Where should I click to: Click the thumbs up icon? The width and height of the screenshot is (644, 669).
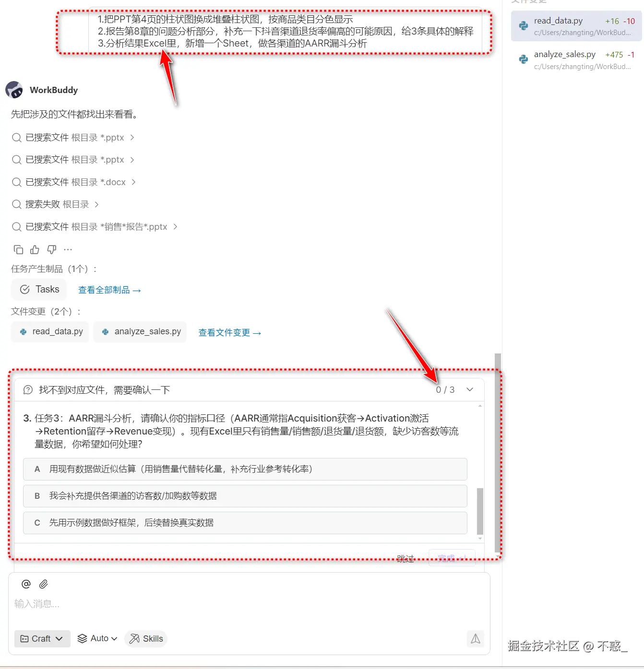click(35, 249)
